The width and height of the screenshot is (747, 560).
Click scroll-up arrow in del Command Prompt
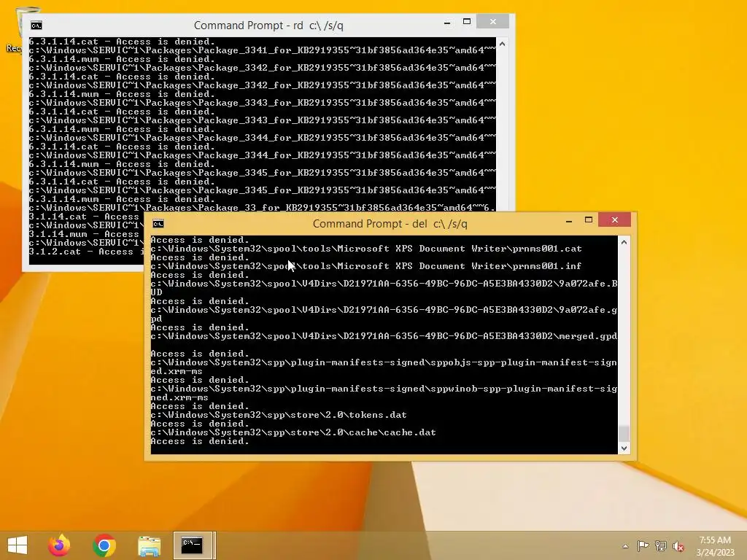point(624,242)
